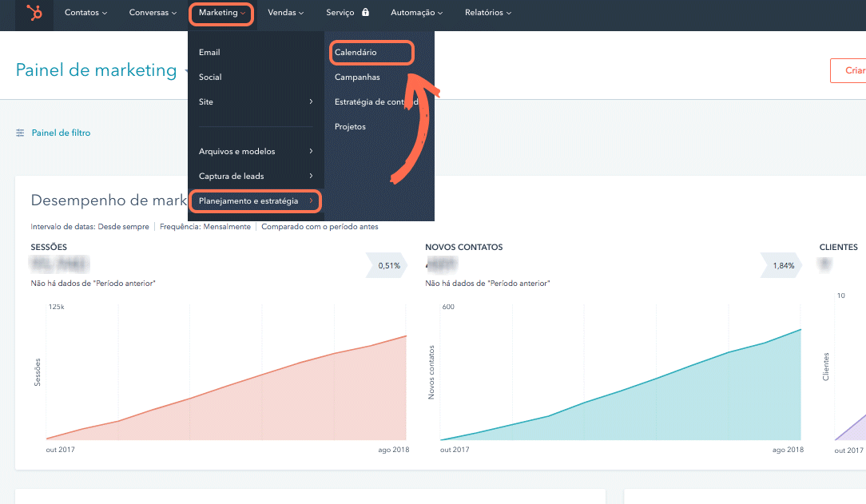The image size is (866, 504).
Task: Open the Relatórios menu
Action: [487, 12]
